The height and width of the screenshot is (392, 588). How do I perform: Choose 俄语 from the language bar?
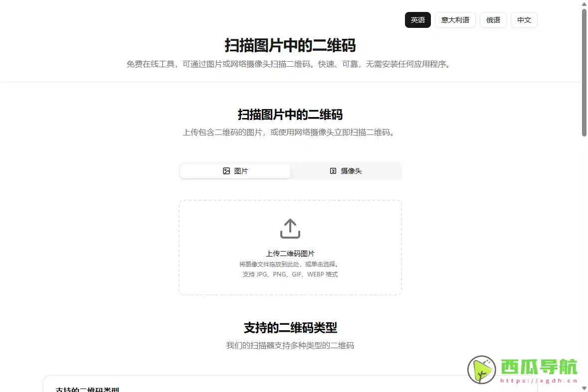[493, 20]
